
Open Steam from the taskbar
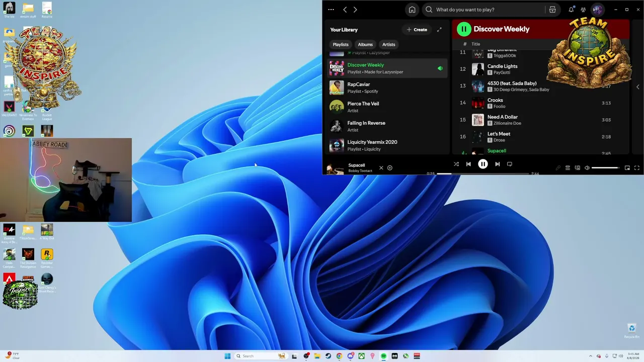(328, 356)
